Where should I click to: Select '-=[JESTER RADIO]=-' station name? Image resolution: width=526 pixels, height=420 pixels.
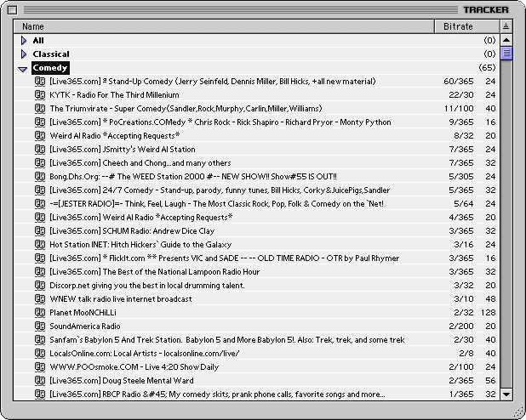click(x=217, y=204)
